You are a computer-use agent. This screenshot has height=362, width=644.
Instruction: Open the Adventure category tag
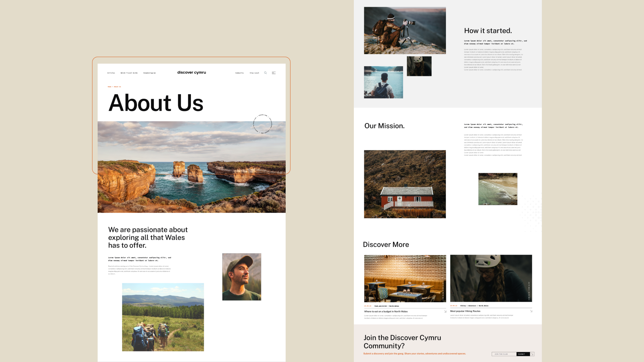472,306
